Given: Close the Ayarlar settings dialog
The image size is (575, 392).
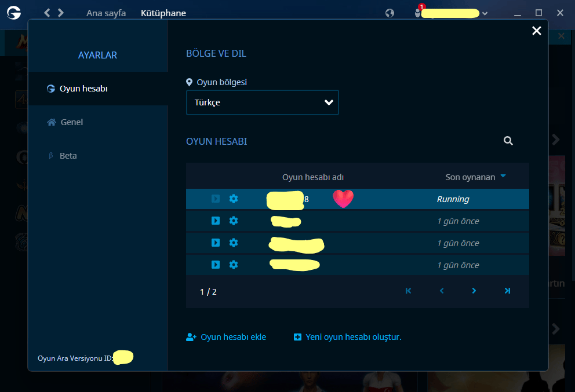Looking at the screenshot, I should pos(537,31).
